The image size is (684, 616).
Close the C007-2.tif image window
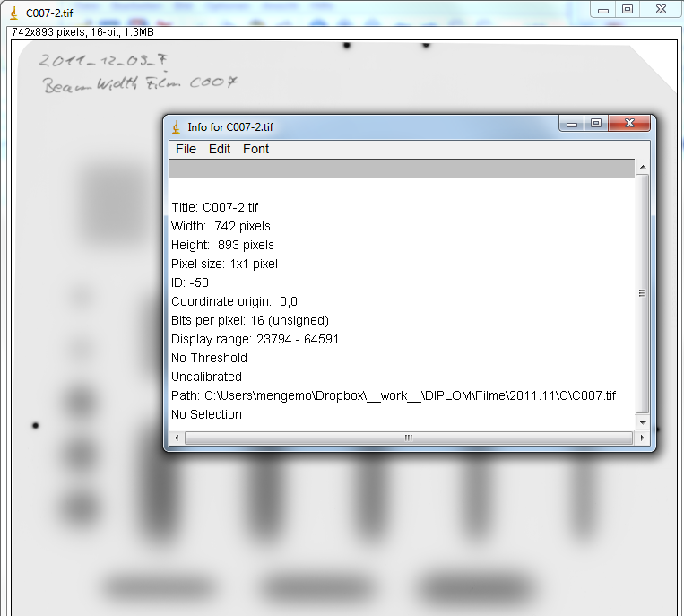point(661,9)
